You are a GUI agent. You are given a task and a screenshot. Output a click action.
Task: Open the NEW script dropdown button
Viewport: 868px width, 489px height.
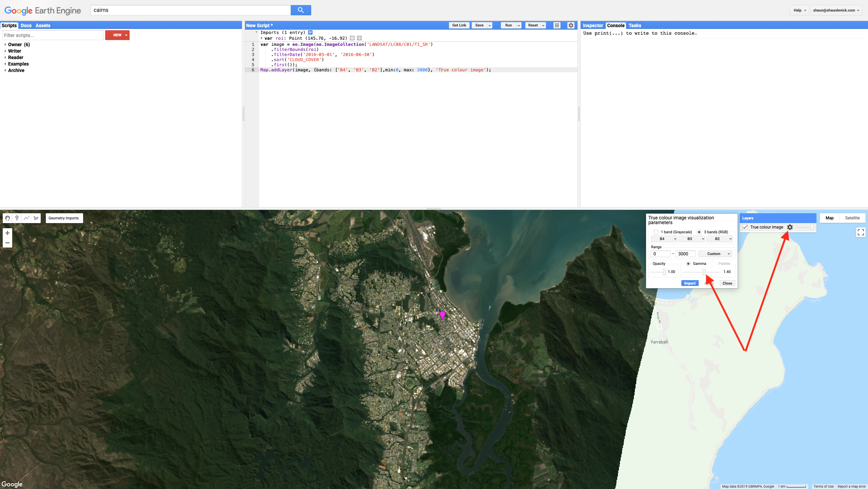pos(117,35)
